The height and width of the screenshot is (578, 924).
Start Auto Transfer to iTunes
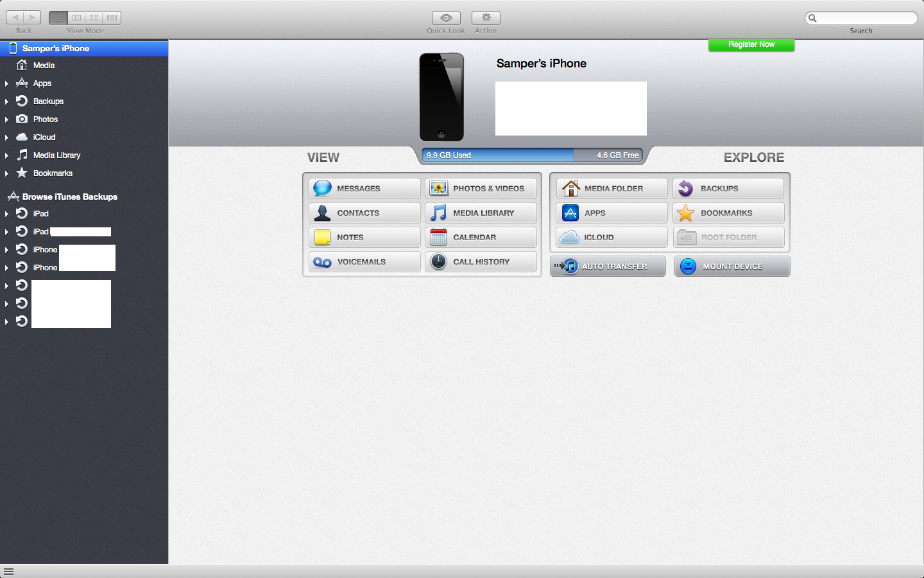(x=608, y=266)
